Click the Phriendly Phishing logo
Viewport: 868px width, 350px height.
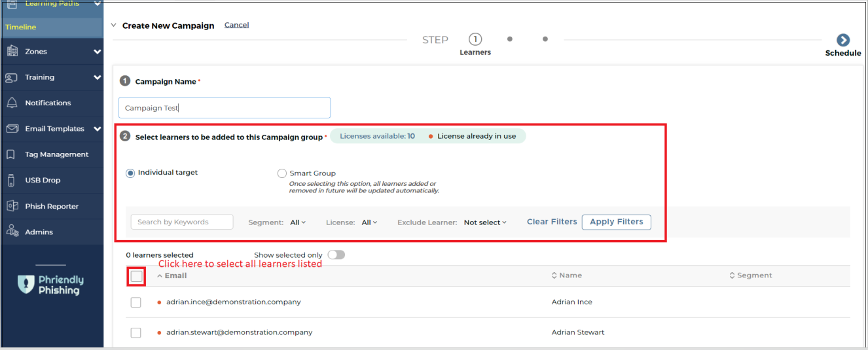pyautogui.click(x=51, y=285)
